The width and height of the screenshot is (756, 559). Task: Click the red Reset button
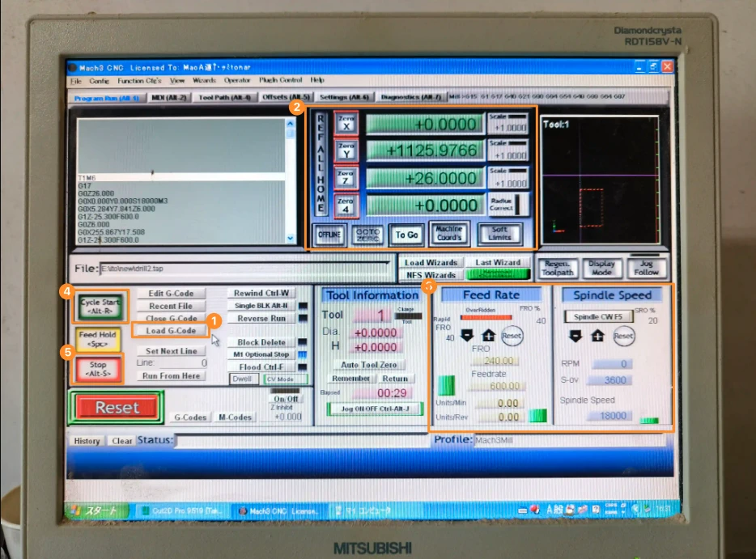coord(117,408)
